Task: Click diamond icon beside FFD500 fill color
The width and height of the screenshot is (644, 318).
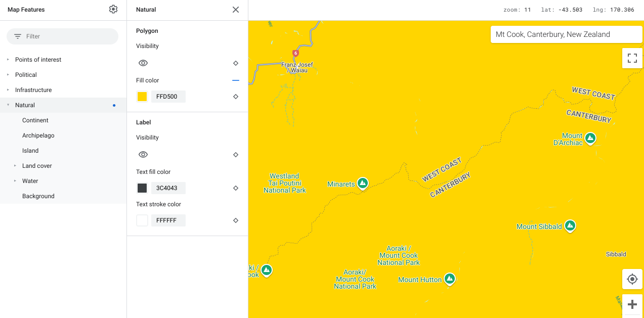Action: point(236,97)
